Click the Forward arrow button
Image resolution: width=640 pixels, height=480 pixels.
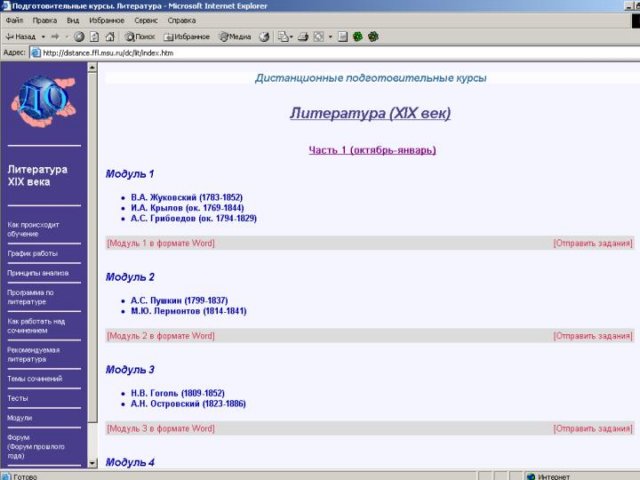(55, 37)
